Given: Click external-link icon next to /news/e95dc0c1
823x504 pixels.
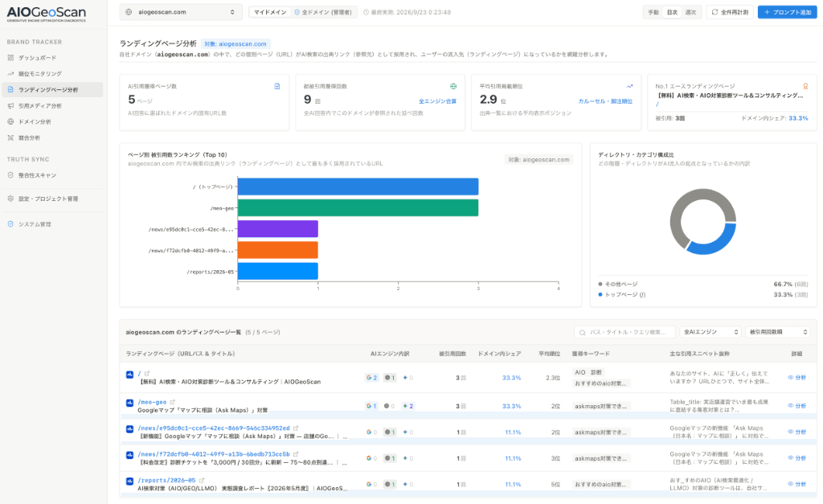Looking at the screenshot, I should tap(296, 428).
